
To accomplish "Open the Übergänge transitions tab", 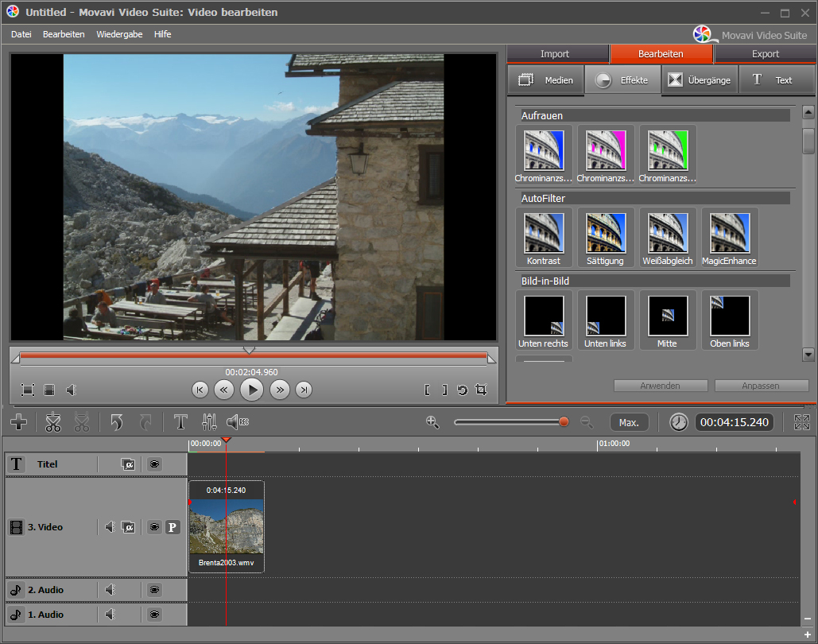I will (699, 80).
